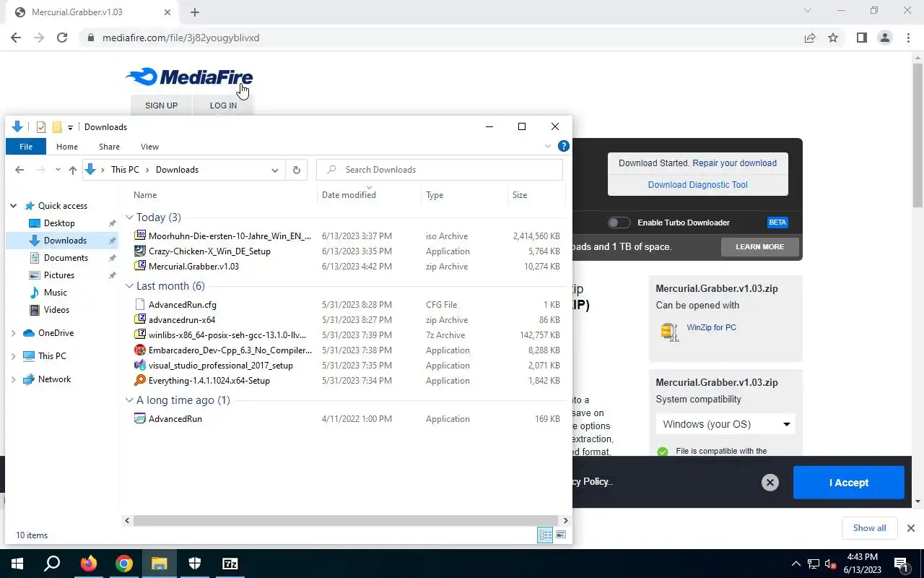
Task: Expand Network tree node
Action: pyautogui.click(x=13, y=379)
